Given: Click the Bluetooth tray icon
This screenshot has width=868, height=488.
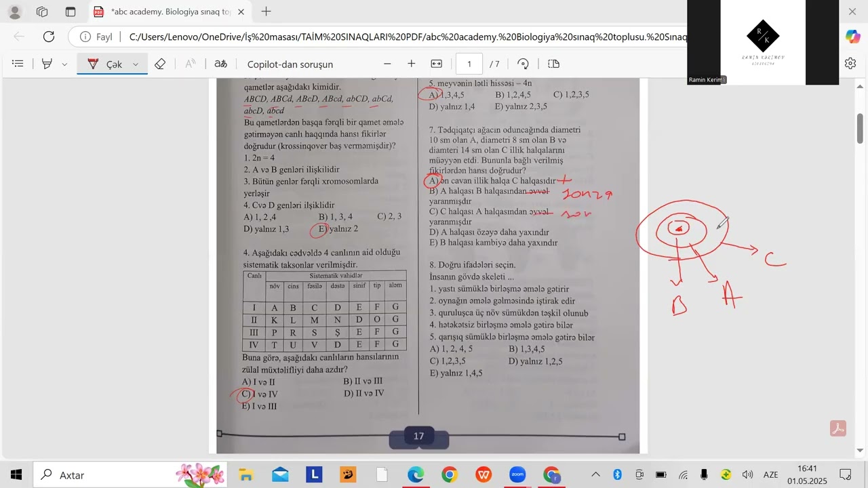Looking at the screenshot, I should click(x=617, y=474).
